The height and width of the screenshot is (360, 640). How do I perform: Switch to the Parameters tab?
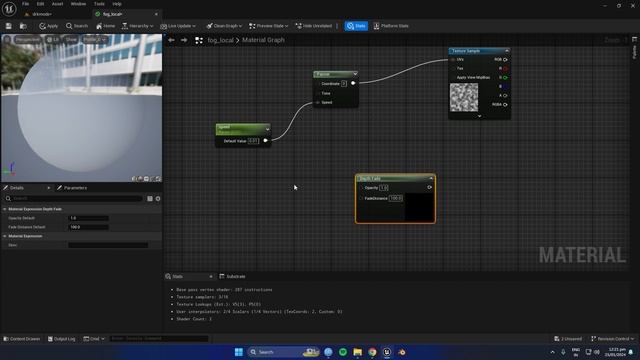click(72, 188)
